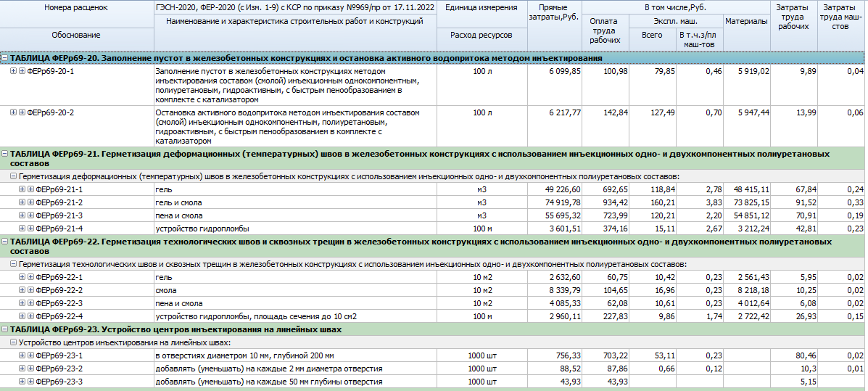Click the machine cost value 127,49

click(663, 112)
